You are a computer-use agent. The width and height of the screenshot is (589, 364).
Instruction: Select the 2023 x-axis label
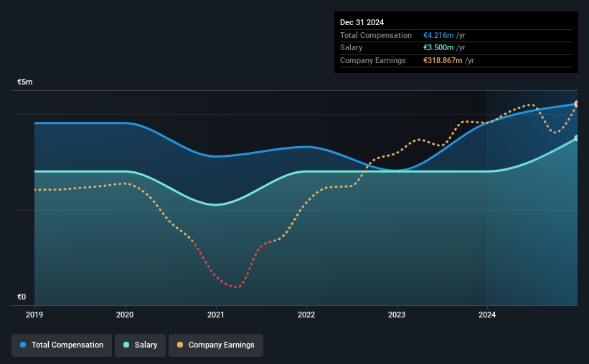[x=397, y=315]
